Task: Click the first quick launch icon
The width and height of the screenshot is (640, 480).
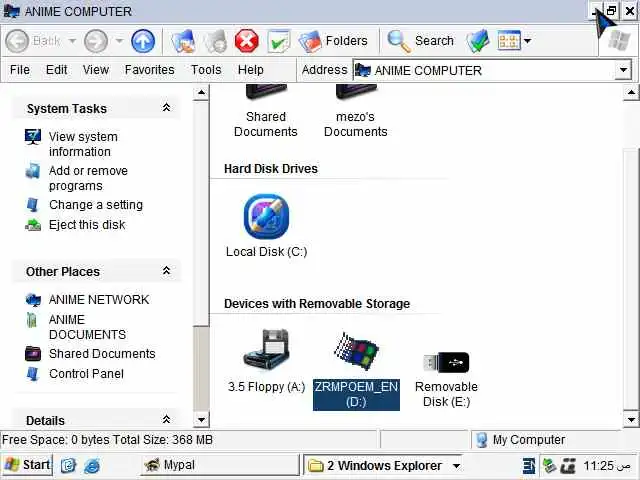Action: click(68, 465)
